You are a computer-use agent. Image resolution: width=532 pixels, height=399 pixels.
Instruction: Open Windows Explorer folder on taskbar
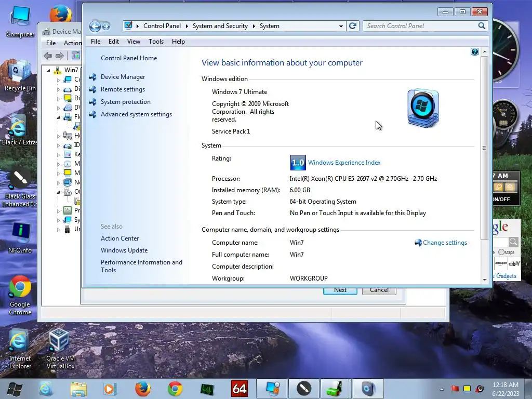pyautogui.click(x=78, y=389)
